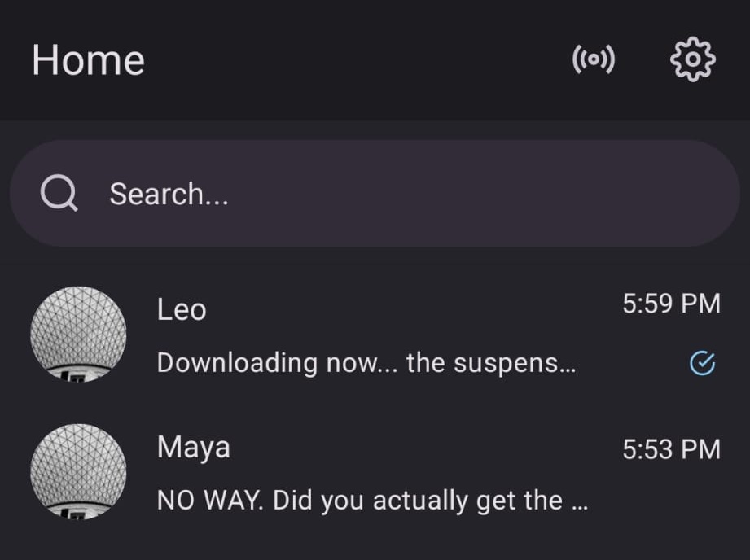Select the "NO WAY. Did you actually" preview
This screenshot has height=560, width=750.
(x=371, y=501)
